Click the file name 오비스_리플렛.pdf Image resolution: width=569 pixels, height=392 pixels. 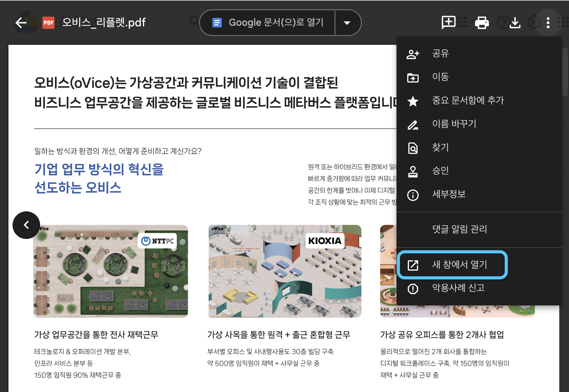coord(104,23)
